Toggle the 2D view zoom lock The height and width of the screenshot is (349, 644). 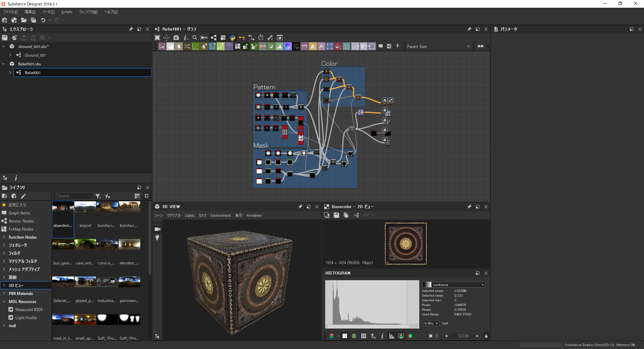pyautogui.click(x=486, y=336)
